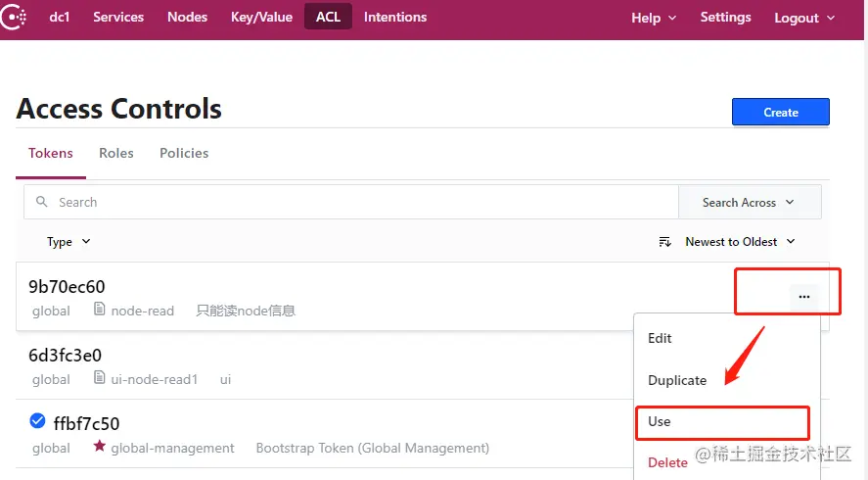Click the Consul logo icon
Viewport: 868px width, 480px height.
[x=14, y=17]
